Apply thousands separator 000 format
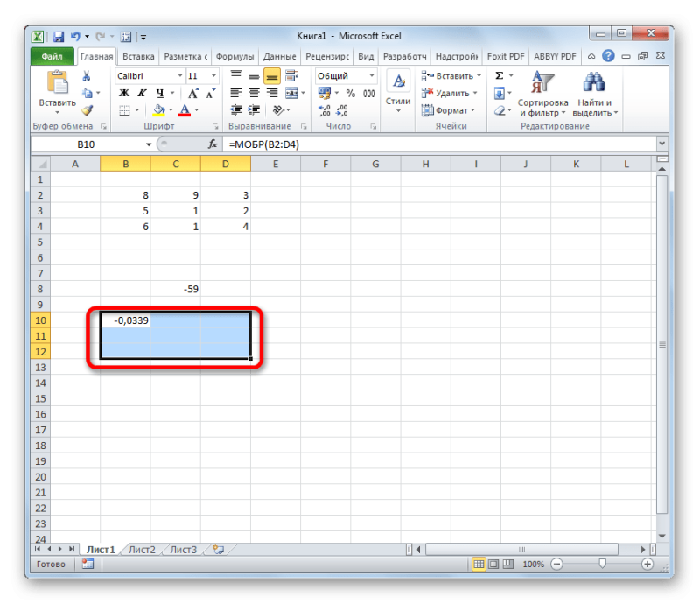Viewport: 700px width, 604px height. (368, 93)
